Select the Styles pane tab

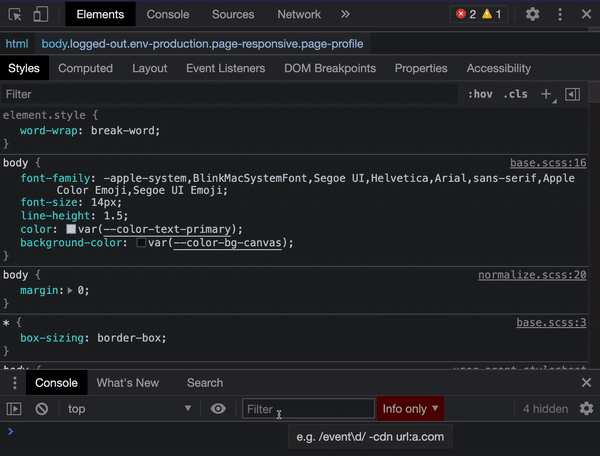(x=24, y=68)
